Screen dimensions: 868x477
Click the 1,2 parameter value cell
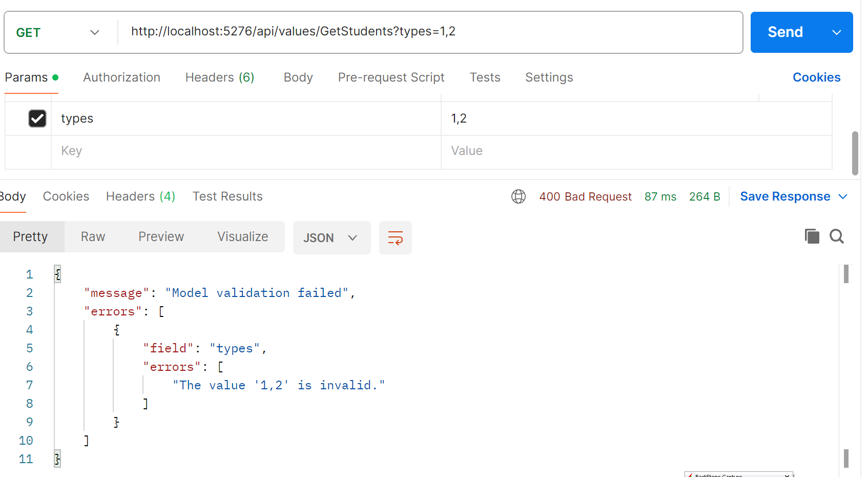(636, 118)
